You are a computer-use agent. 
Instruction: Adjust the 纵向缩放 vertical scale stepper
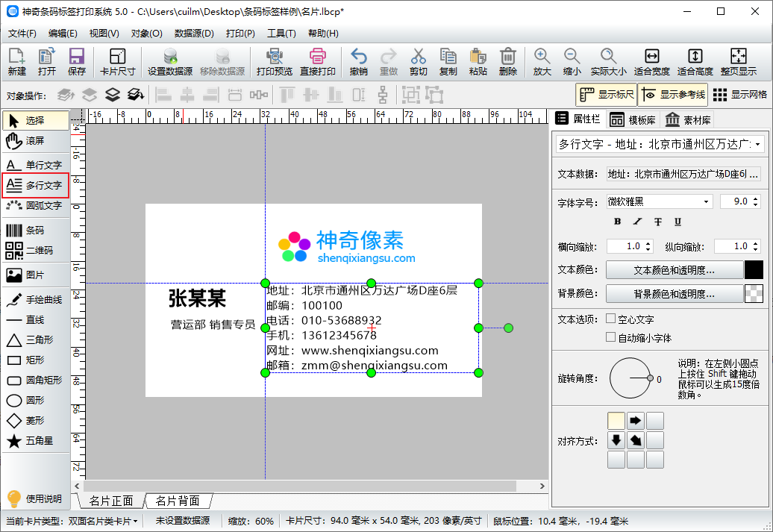click(x=756, y=246)
